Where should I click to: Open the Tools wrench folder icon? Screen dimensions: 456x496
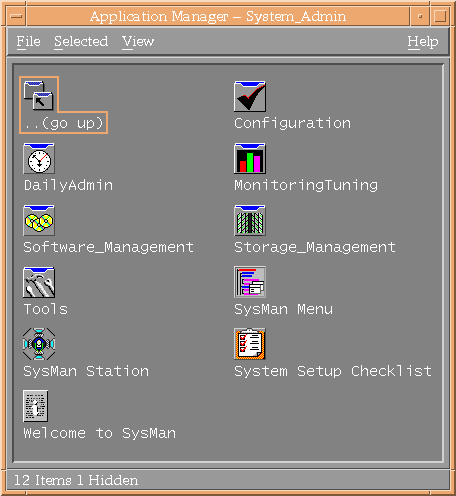pos(39,282)
